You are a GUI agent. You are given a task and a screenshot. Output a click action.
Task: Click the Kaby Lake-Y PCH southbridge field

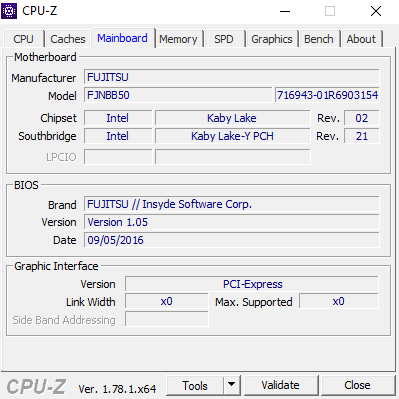tap(232, 136)
